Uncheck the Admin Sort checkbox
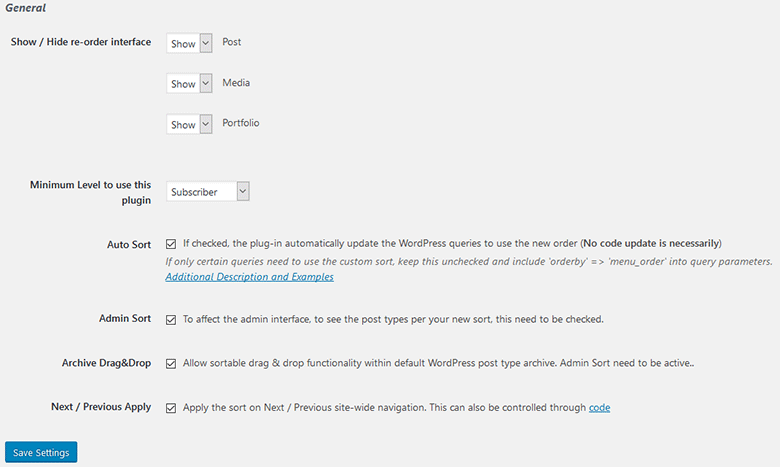 click(x=171, y=320)
